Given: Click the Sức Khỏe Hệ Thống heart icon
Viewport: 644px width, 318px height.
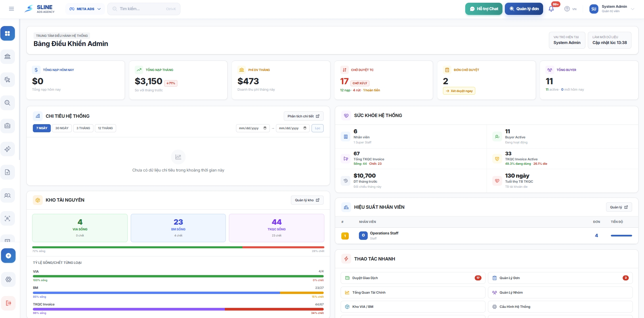Looking at the screenshot, I should coord(346,116).
